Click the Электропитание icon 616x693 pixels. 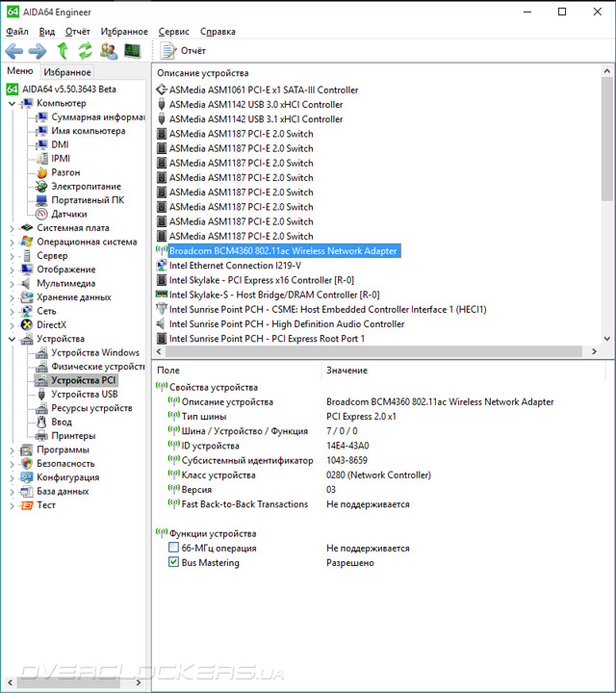pos(42,187)
